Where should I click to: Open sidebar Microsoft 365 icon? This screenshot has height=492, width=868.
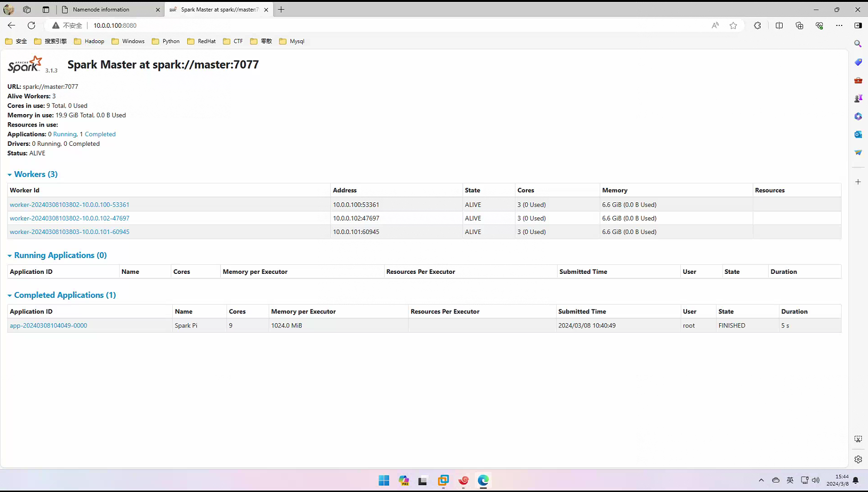pos(858,117)
